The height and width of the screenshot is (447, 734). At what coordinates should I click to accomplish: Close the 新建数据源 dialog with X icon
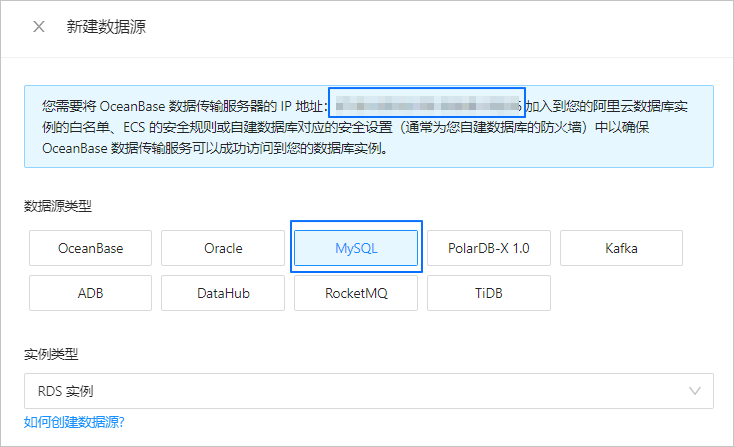[39, 27]
